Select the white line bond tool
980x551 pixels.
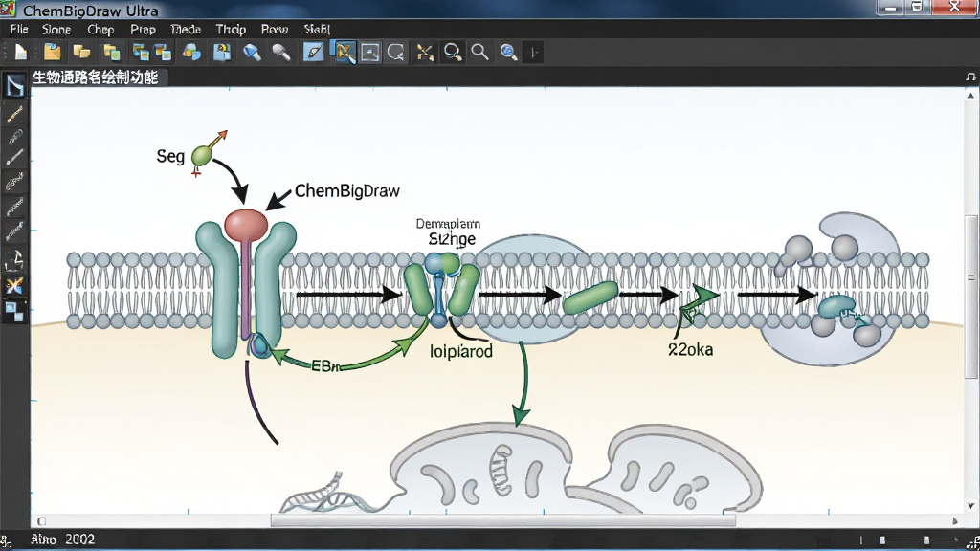click(14, 158)
